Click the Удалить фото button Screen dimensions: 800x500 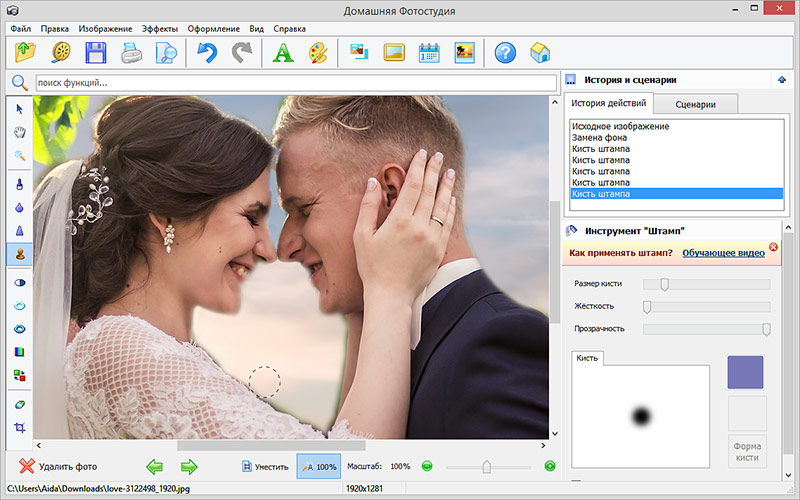(x=59, y=466)
